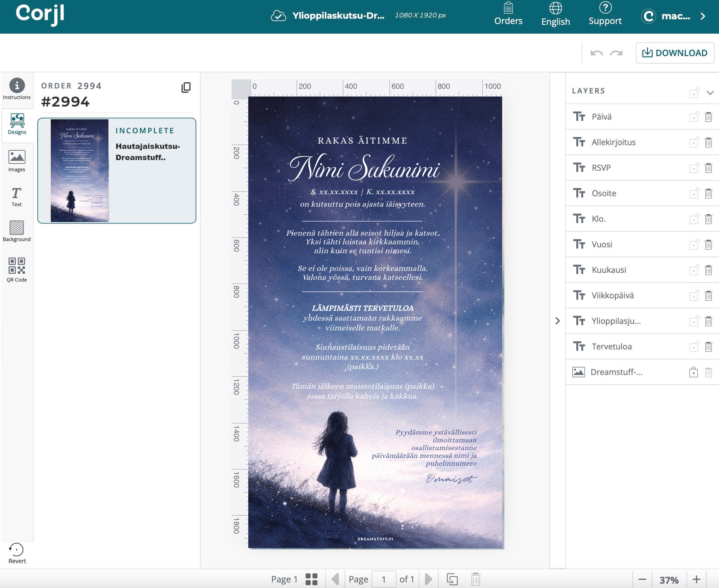This screenshot has width=719, height=588.
Task: Switch to the Text tab
Action: click(x=17, y=196)
